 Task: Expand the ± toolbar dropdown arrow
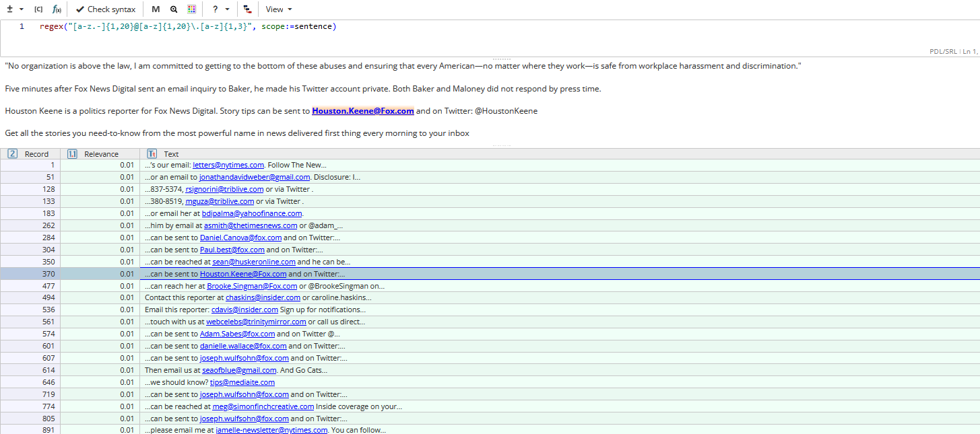[x=20, y=9]
